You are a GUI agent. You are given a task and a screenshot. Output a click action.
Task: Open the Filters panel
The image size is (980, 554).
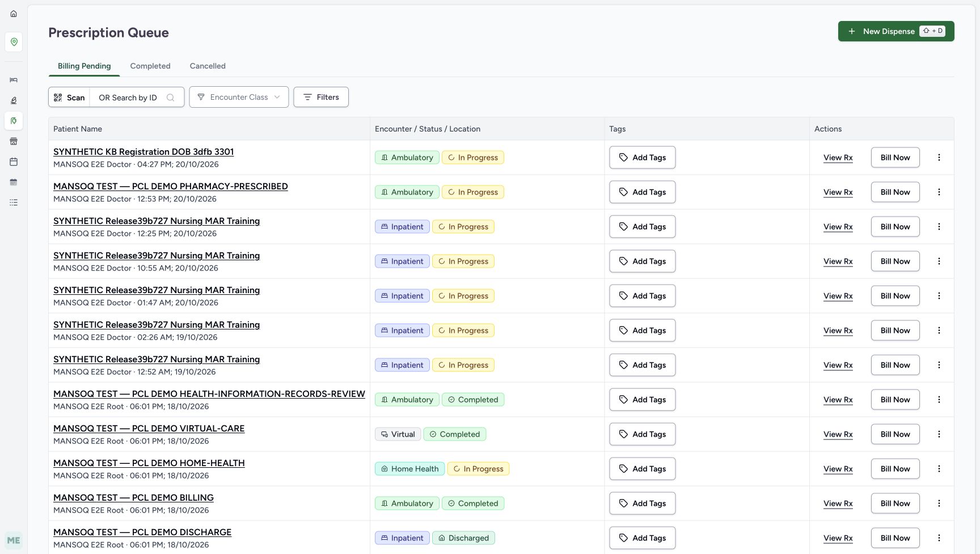(321, 98)
